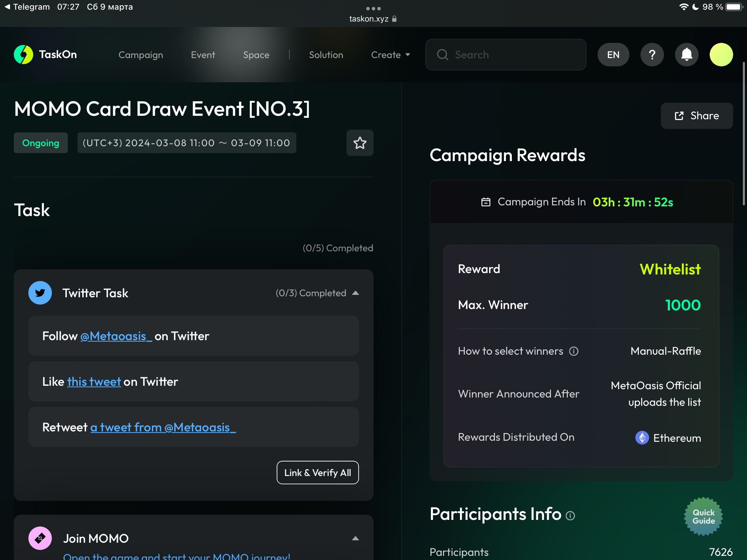This screenshot has width=747, height=560.
Task: Click the pink Join MOMO icon
Action: click(40, 538)
